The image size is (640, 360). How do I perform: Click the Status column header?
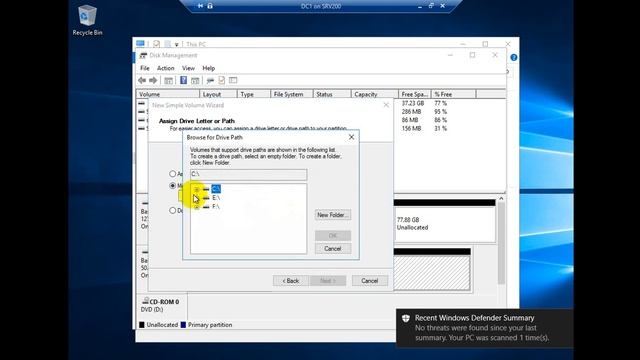(332, 94)
